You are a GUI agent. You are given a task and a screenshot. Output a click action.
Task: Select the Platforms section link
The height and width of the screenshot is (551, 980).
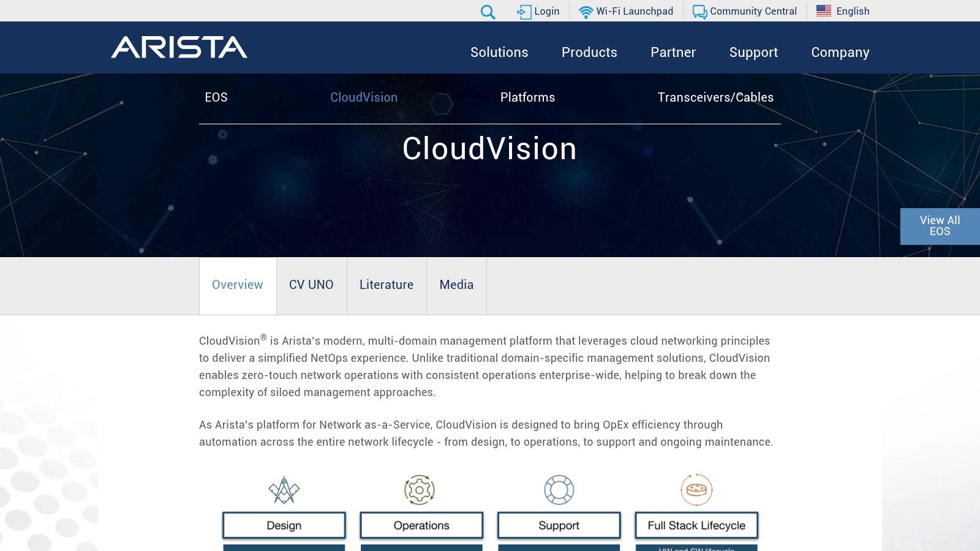click(x=527, y=97)
